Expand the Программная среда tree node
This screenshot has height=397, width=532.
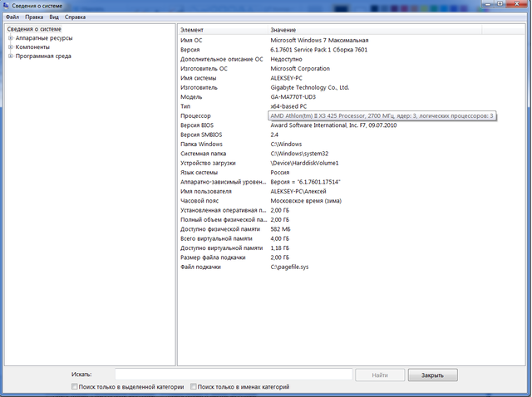point(10,56)
